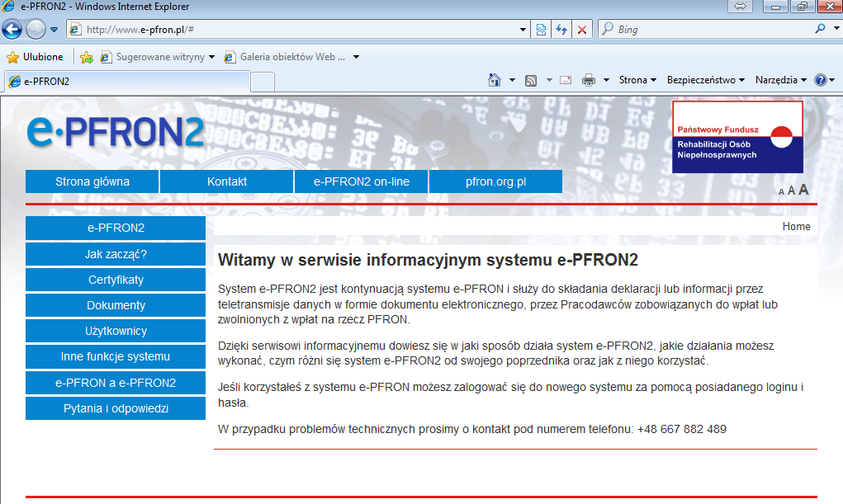Screen dimensions: 843x504
Task: Select the largest font size A
Action: [803, 190]
